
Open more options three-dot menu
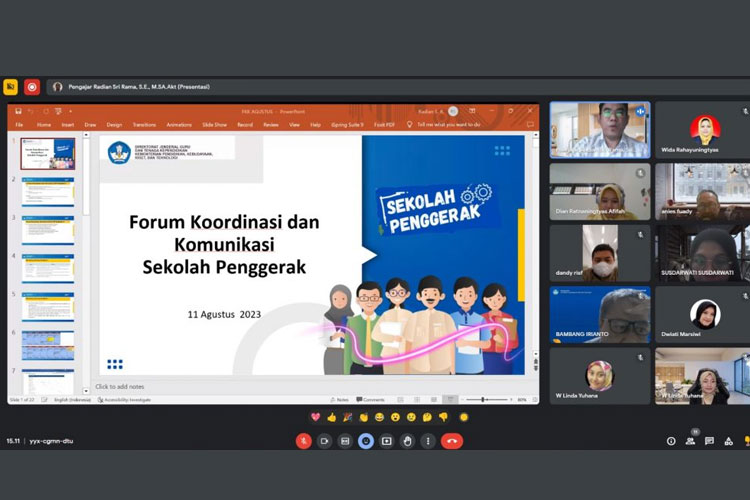tap(428, 441)
